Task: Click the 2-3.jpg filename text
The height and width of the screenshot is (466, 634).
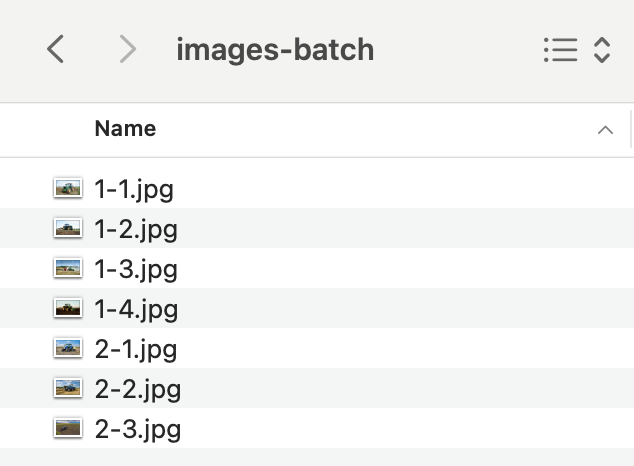Action: (x=137, y=430)
